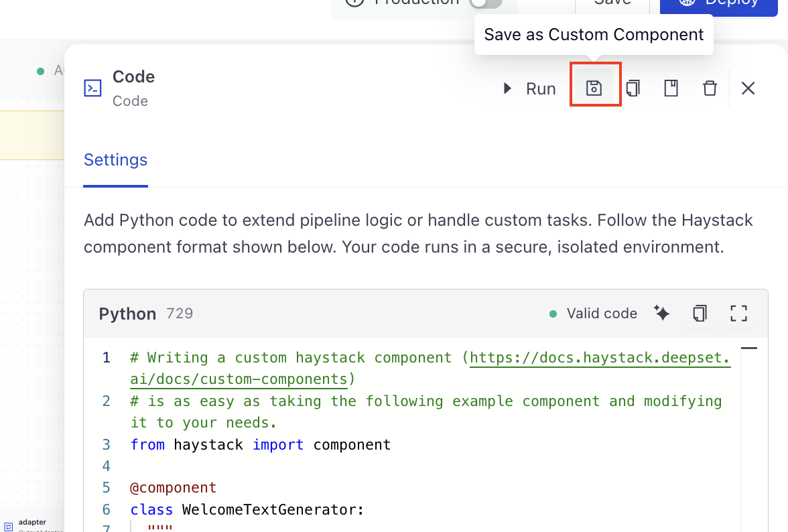Open the Settings tab

tap(115, 159)
